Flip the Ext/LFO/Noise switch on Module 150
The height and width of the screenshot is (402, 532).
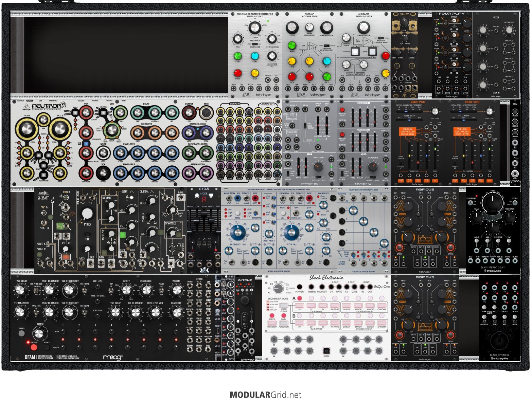(x=305, y=126)
